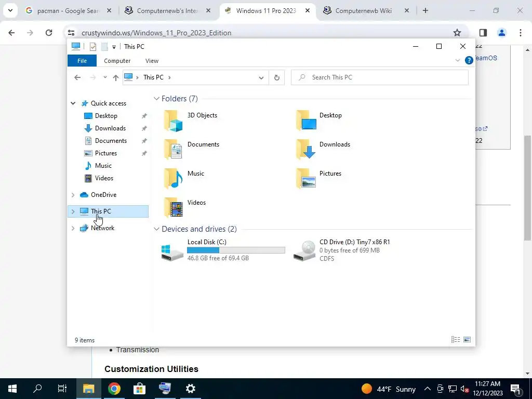Show hidden system tray icons
532x399 pixels.
point(427,389)
